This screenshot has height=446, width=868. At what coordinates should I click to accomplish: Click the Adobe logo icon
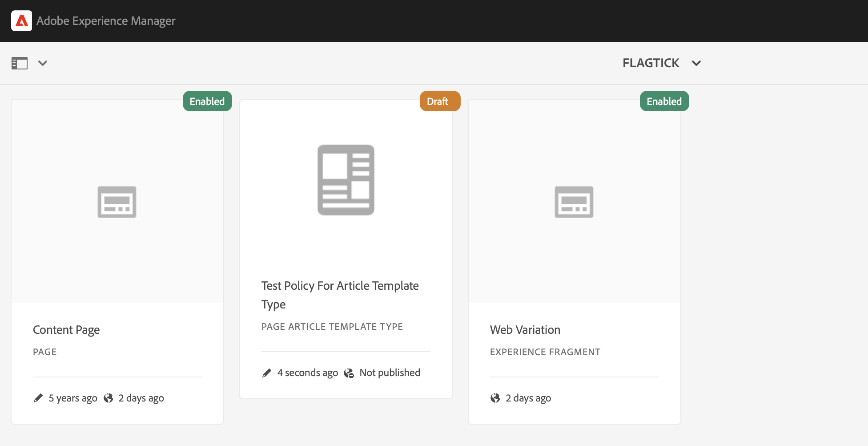(x=21, y=21)
